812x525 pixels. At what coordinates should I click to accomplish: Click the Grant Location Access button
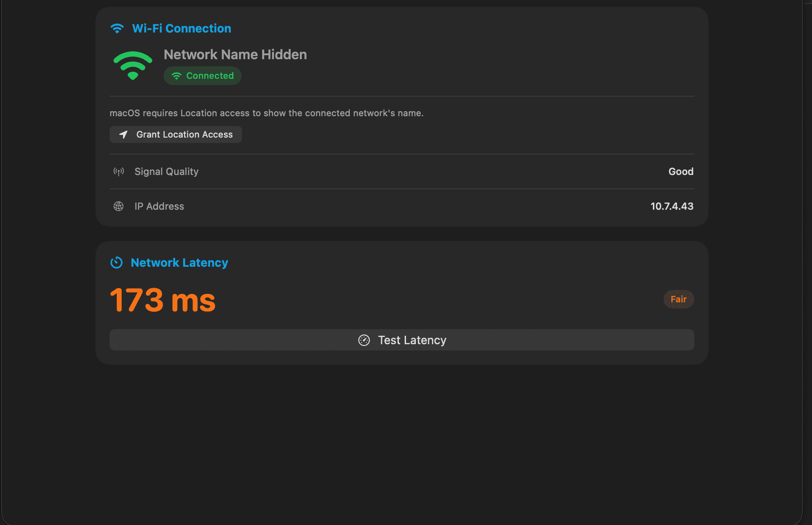click(x=176, y=134)
